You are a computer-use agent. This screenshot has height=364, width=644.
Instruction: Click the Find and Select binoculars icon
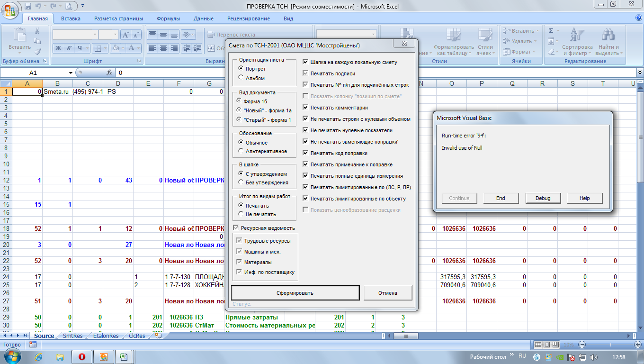(608, 35)
